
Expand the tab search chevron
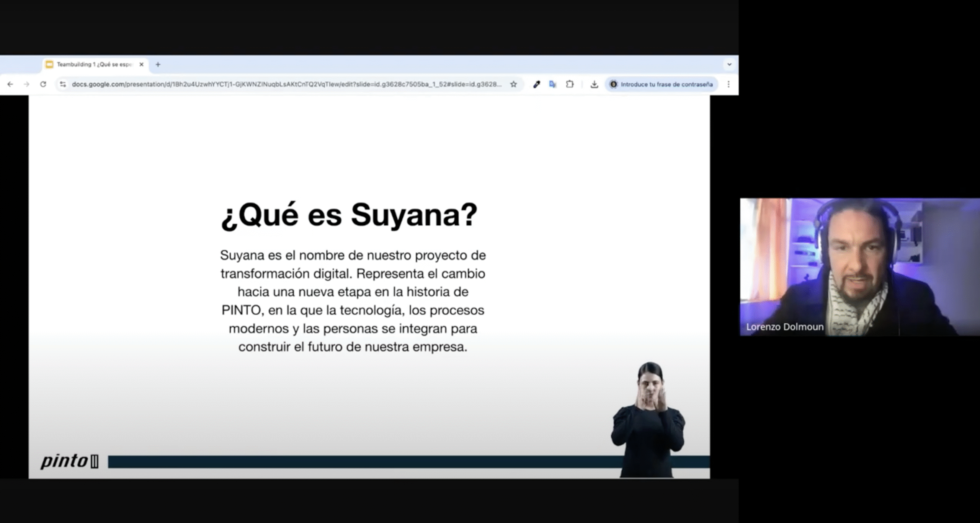(729, 64)
